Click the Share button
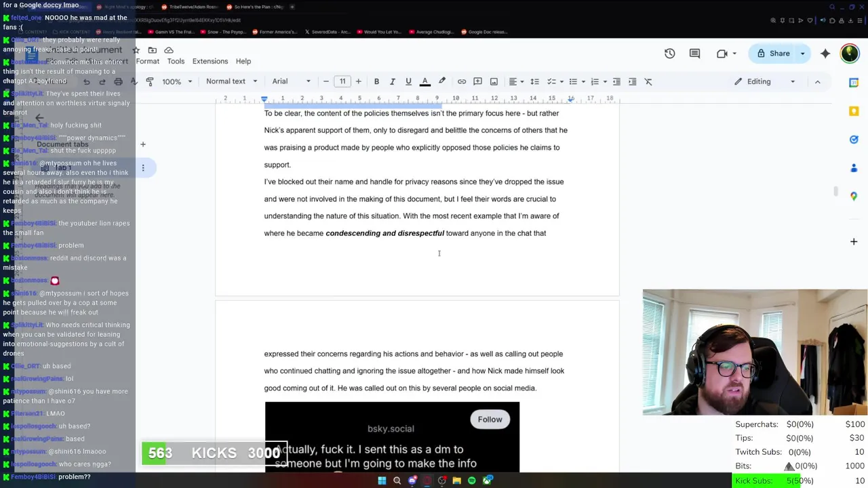Screen dimensions: 868x488 (774, 54)
